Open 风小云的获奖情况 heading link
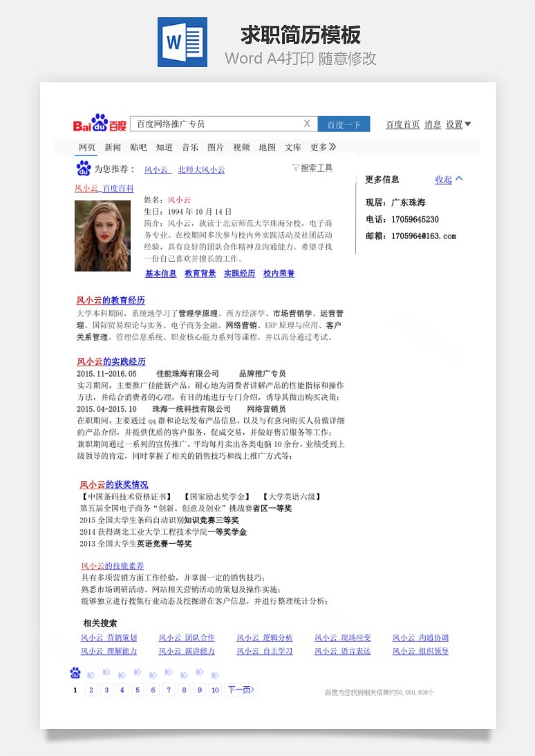The height and width of the screenshot is (756, 535). tap(114, 484)
